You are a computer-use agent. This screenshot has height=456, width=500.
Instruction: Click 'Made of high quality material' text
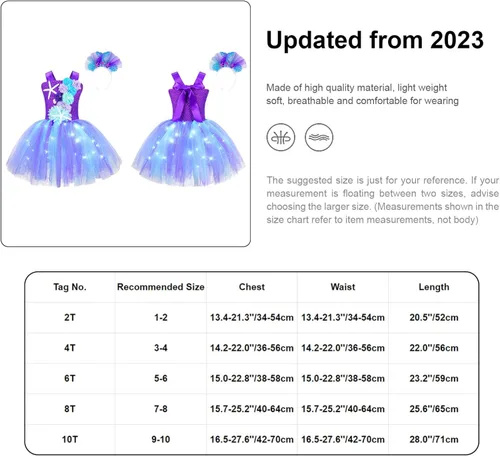[x=329, y=88]
